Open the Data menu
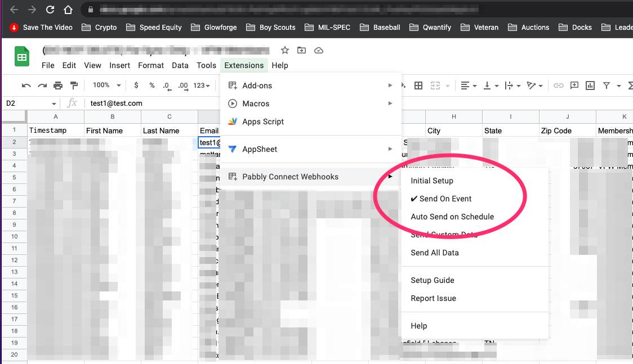633x364 pixels. click(x=180, y=65)
